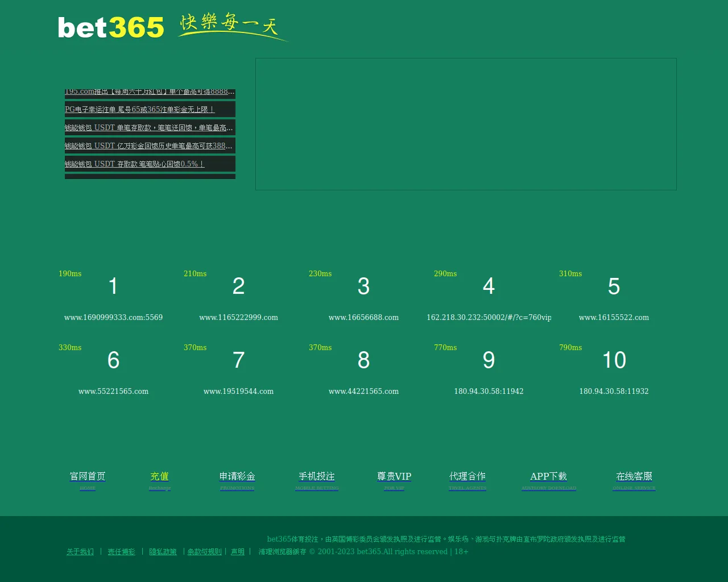Click the 310ms latency label
The image size is (728, 582).
570,273
